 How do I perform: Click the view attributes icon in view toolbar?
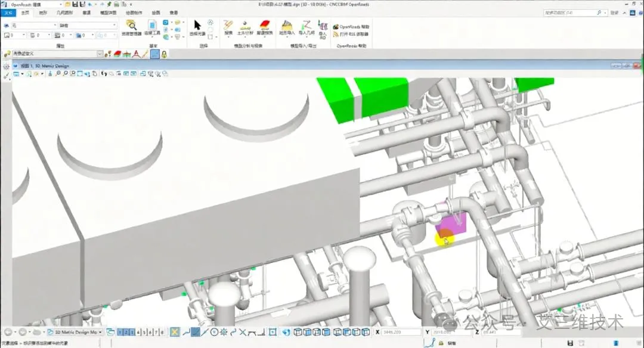16,74
